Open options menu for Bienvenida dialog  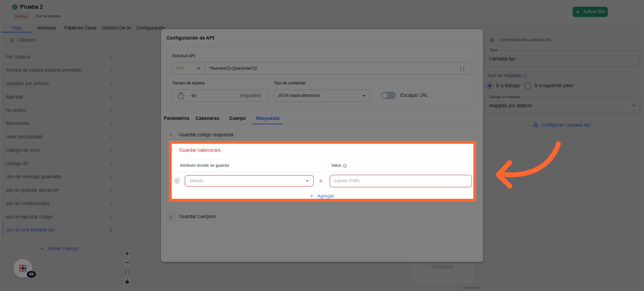[x=111, y=124]
